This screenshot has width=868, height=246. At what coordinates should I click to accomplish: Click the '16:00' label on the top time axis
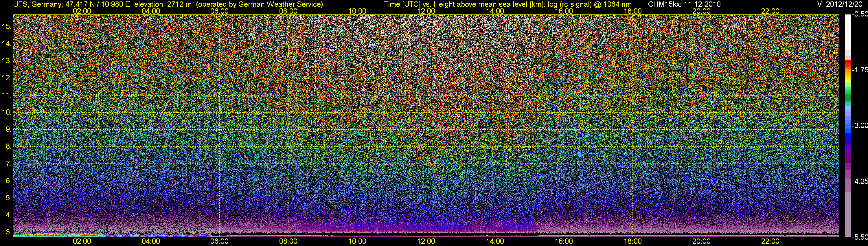[x=564, y=11]
